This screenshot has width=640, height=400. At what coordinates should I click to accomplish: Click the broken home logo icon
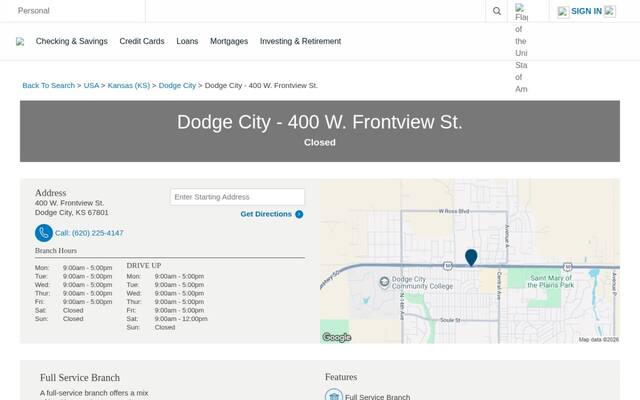click(20, 42)
